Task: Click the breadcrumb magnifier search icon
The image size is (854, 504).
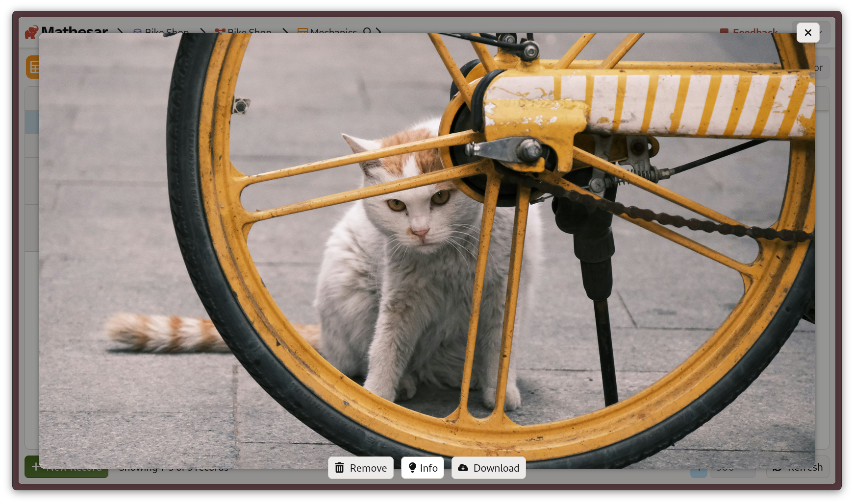Action: (367, 31)
